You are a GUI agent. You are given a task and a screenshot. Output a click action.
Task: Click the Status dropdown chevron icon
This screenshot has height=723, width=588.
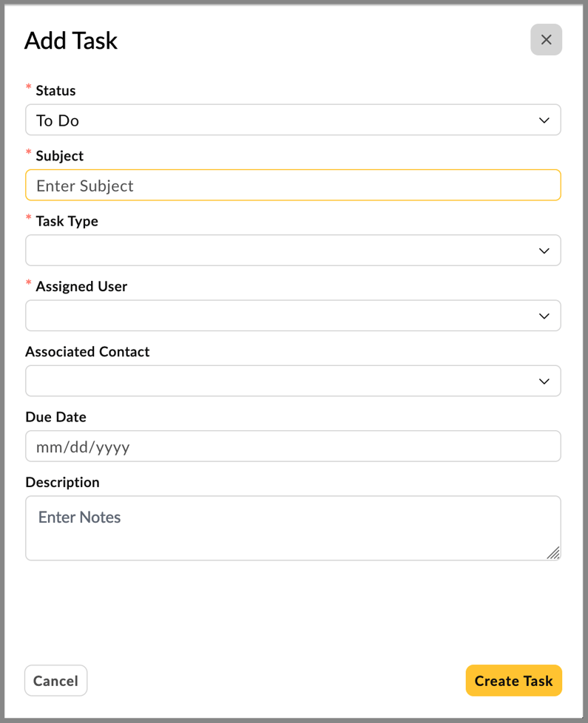tap(544, 120)
